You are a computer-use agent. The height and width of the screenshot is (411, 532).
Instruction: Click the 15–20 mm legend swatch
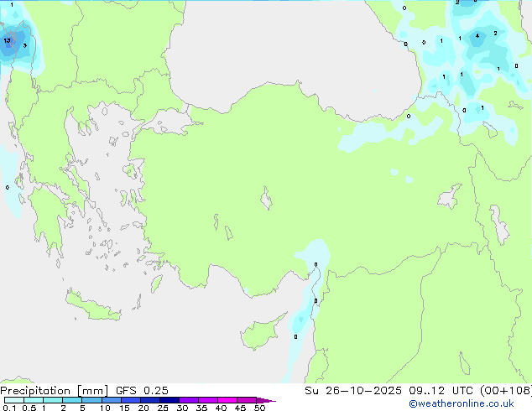click(131, 400)
